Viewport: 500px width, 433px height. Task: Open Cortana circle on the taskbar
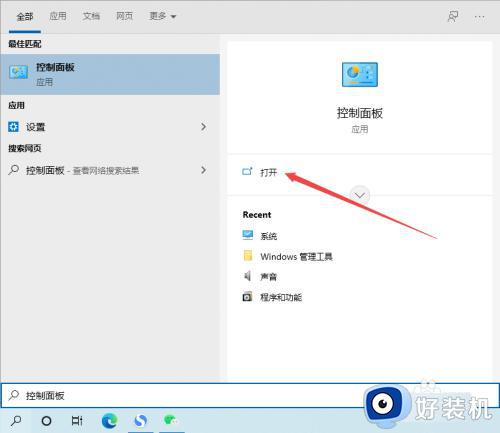pos(46,421)
